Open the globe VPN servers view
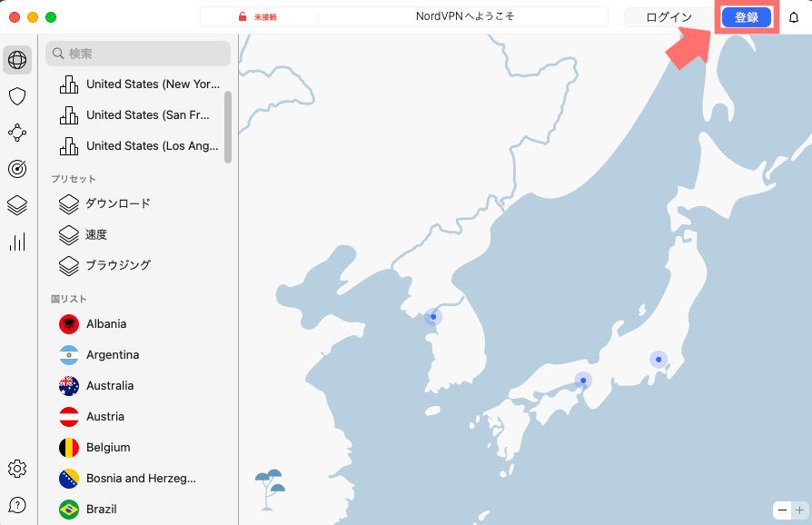Screen dimensions: 812x525 click(x=17, y=60)
